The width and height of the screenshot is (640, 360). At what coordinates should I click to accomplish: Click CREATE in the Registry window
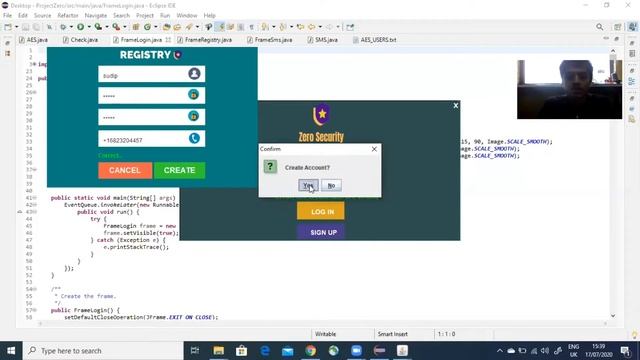pos(180,170)
